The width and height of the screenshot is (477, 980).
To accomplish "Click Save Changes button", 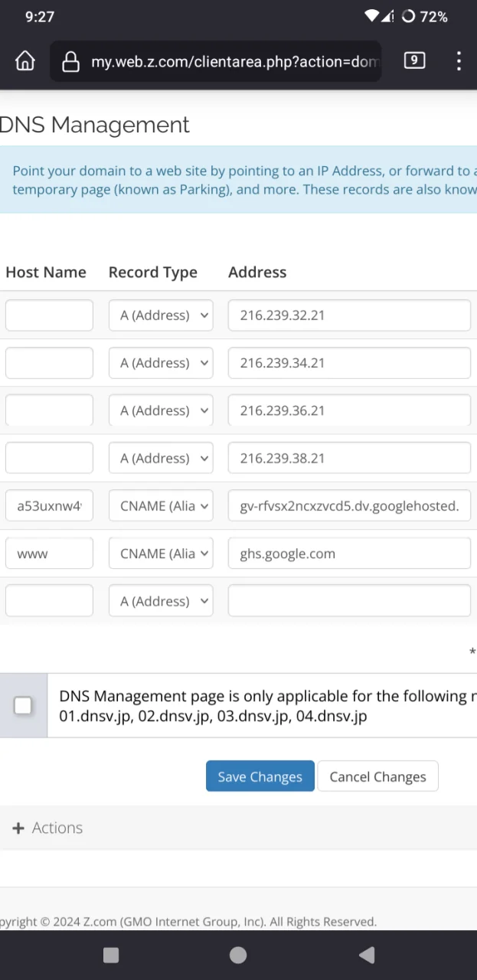I will pos(260,776).
